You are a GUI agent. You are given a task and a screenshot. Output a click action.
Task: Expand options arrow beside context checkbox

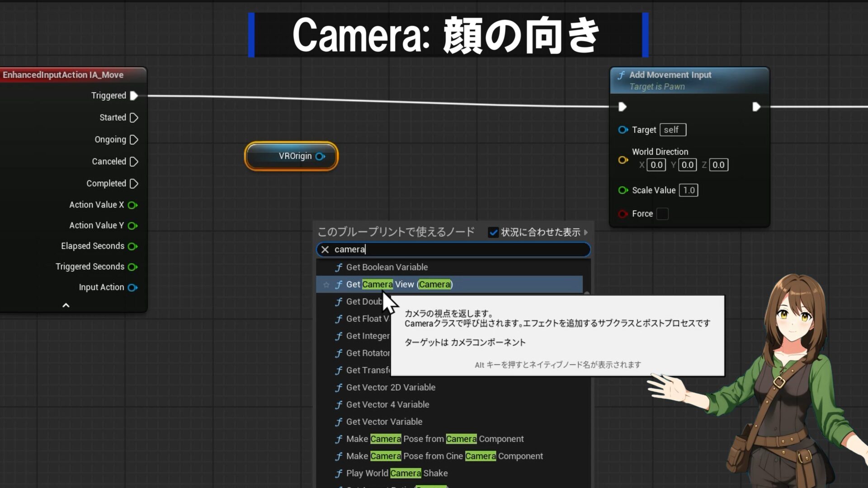586,232
